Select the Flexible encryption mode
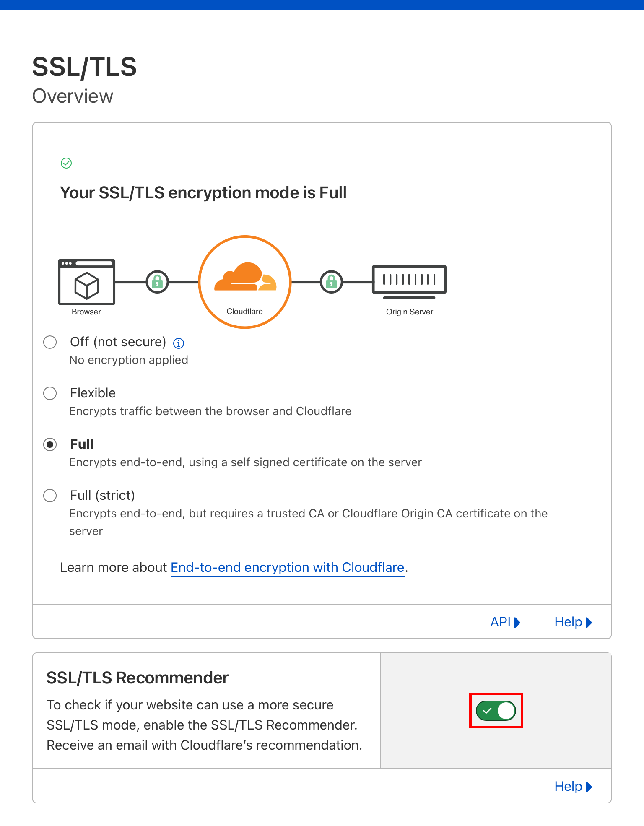The width and height of the screenshot is (644, 826). [50, 393]
